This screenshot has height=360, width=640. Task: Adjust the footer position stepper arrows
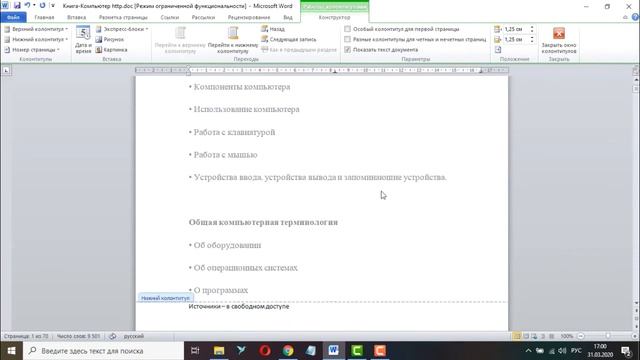(x=531, y=40)
